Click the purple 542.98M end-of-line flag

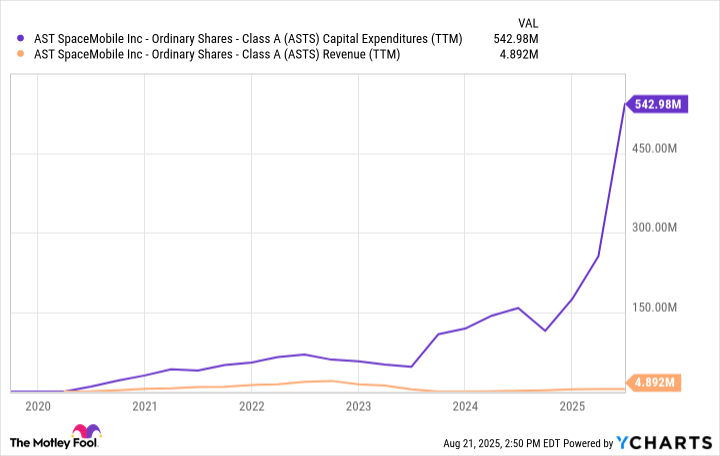click(657, 104)
